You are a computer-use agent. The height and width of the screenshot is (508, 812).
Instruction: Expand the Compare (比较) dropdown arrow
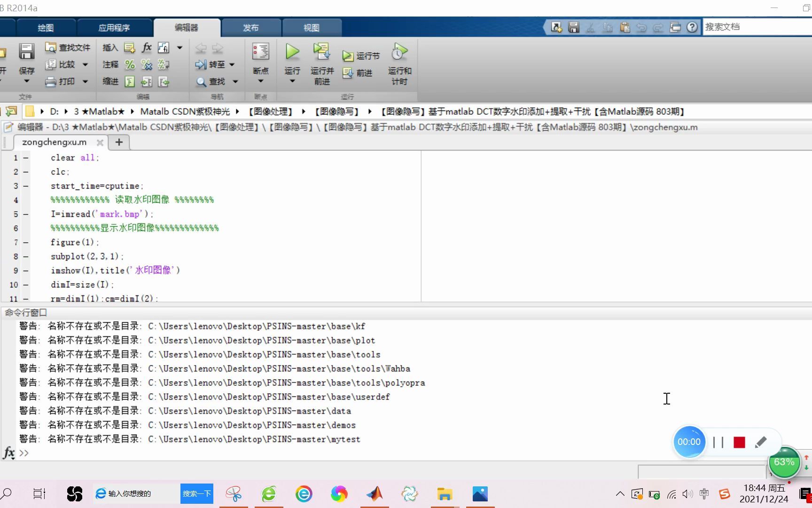pos(85,64)
